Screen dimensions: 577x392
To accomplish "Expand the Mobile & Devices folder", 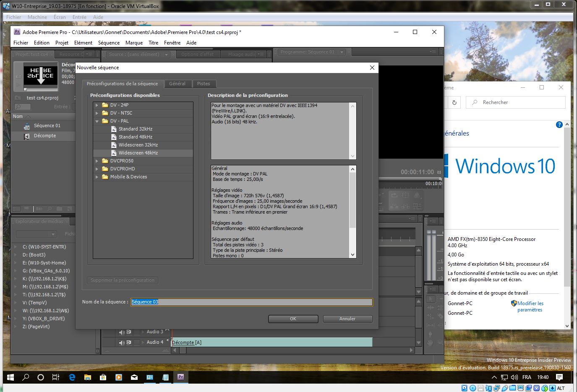I will click(97, 177).
